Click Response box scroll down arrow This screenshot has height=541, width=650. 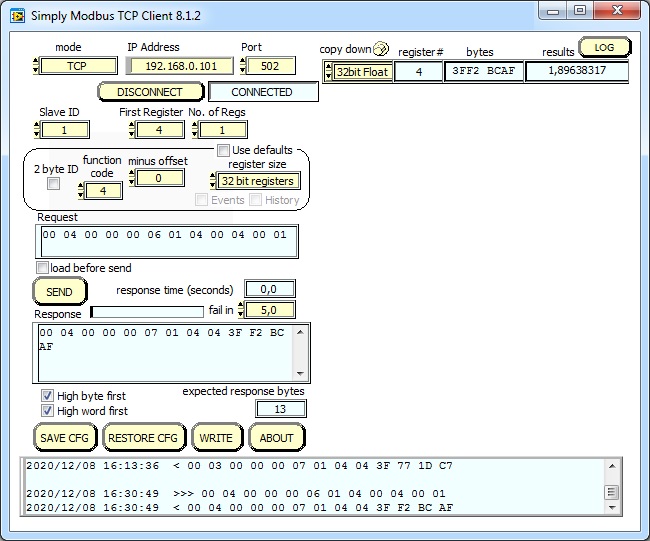[x=301, y=374]
